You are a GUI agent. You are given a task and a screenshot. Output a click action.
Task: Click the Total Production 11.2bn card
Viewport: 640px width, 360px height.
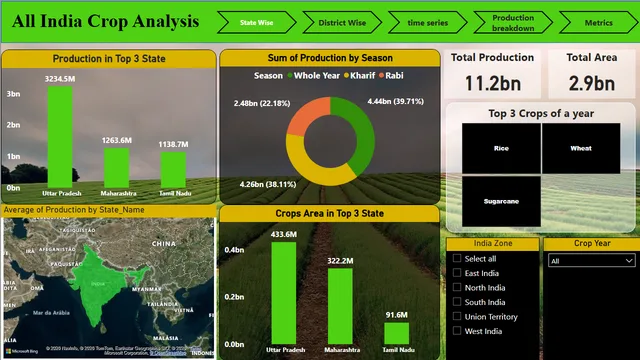pos(492,74)
